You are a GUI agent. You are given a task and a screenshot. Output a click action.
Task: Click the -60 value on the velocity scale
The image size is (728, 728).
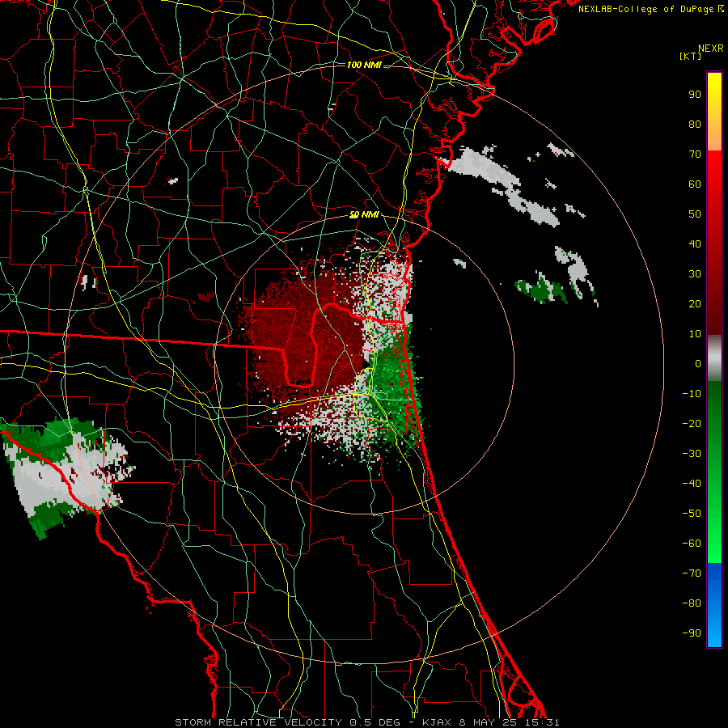[x=692, y=544]
